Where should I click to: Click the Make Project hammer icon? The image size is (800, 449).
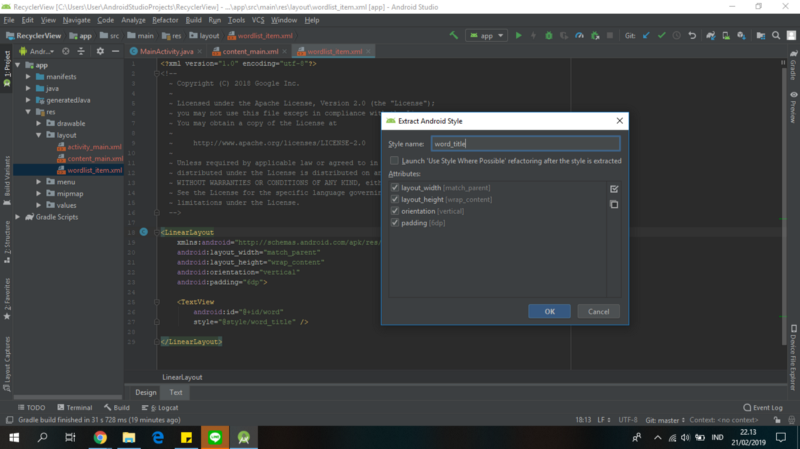454,36
